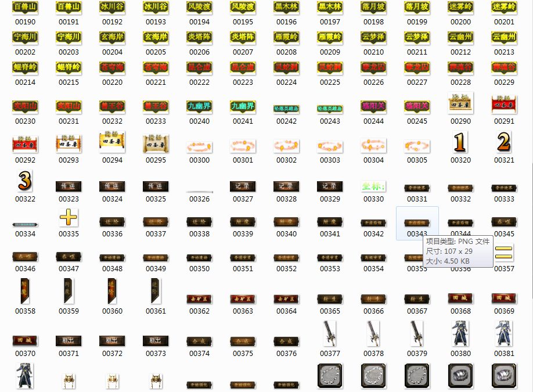Select the 记录 button image 00327
The image size is (533, 392).
coord(243,186)
